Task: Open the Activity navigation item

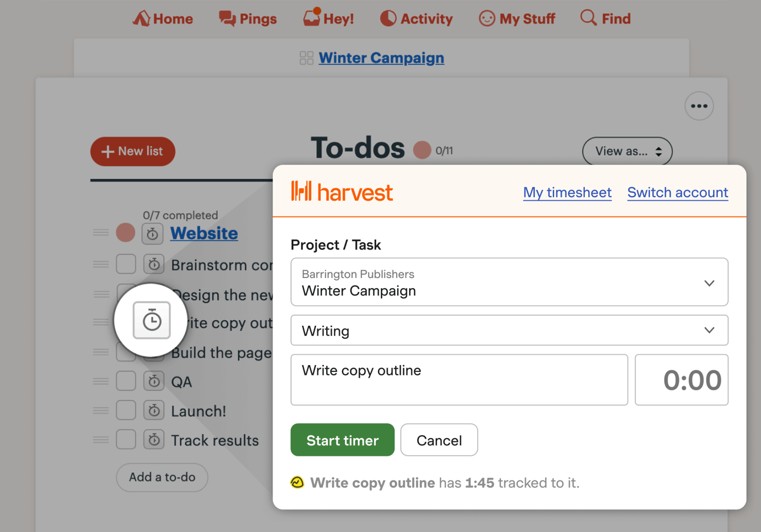Action: (416, 19)
